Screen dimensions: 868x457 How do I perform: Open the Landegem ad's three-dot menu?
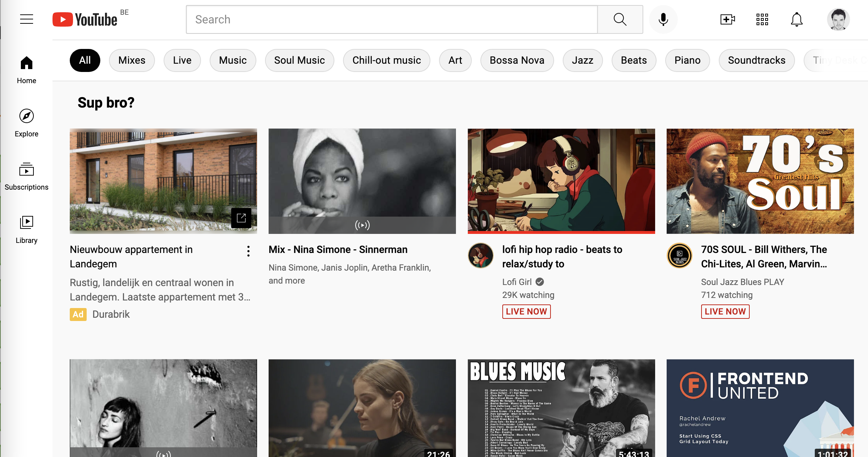[x=248, y=251]
